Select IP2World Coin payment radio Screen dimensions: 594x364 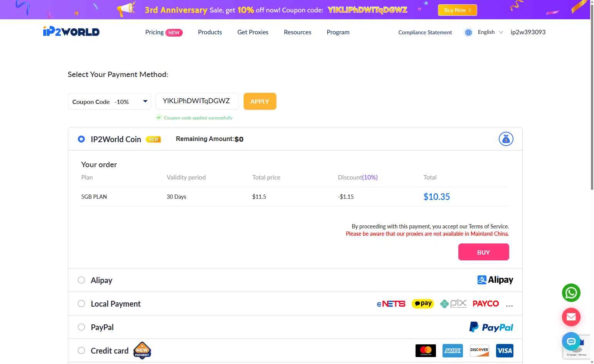pyautogui.click(x=81, y=139)
